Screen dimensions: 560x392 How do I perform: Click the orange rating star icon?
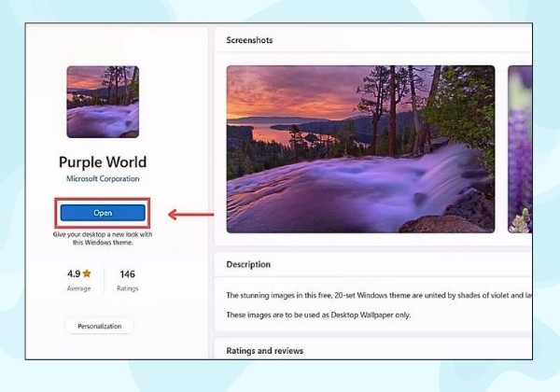(x=87, y=273)
